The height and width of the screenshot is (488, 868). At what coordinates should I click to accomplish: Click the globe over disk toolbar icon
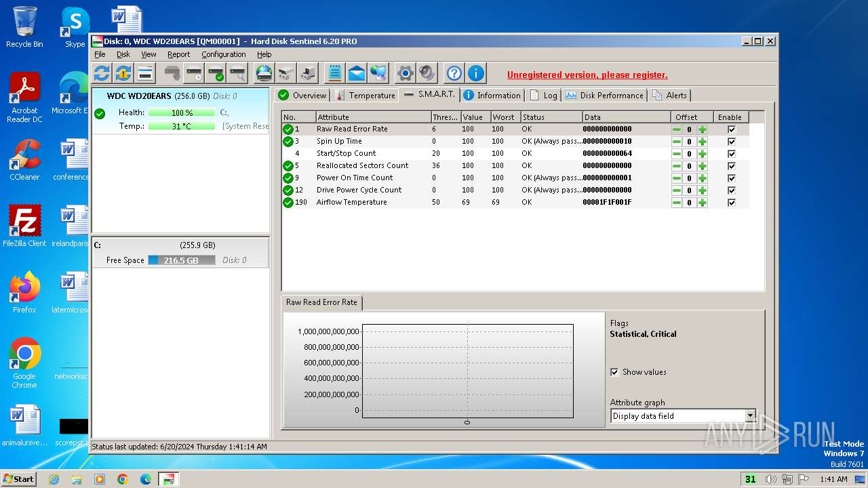click(264, 73)
